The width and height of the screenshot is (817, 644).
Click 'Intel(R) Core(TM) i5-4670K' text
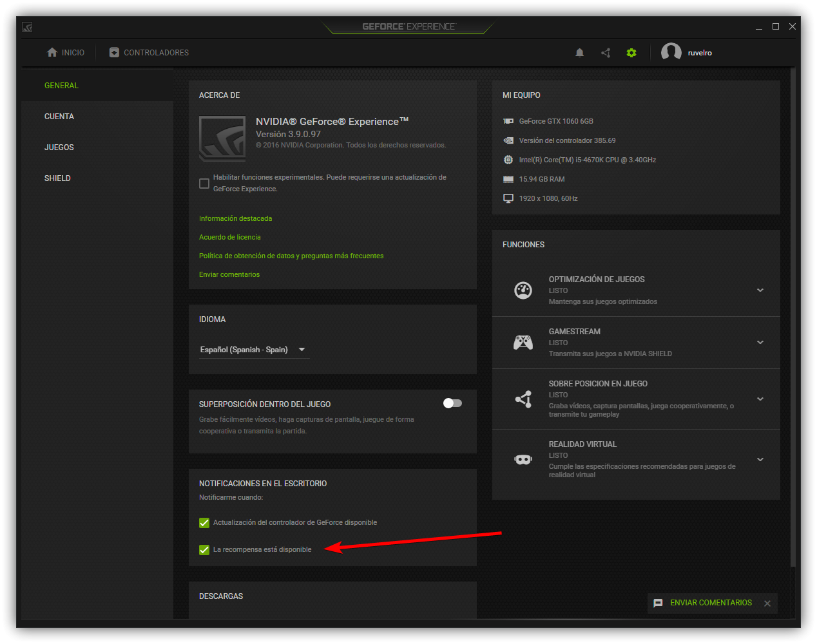588,160
